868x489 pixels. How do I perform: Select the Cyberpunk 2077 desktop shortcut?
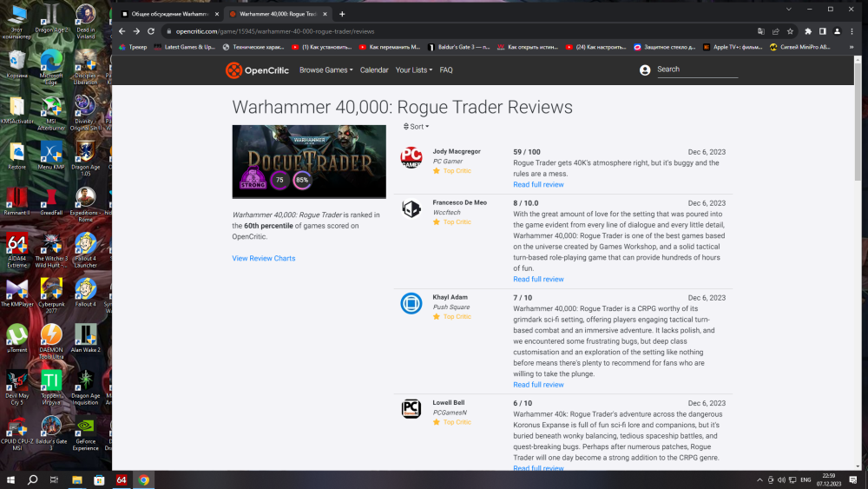click(x=51, y=295)
